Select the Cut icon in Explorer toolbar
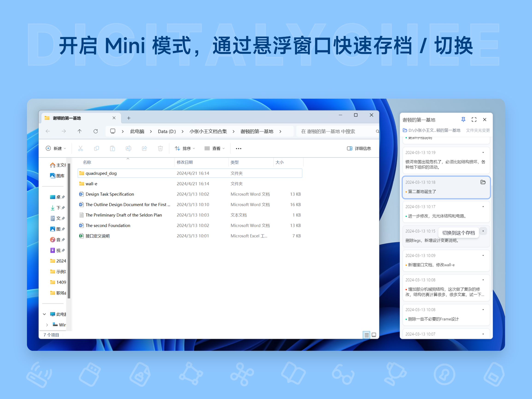 (80, 149)
